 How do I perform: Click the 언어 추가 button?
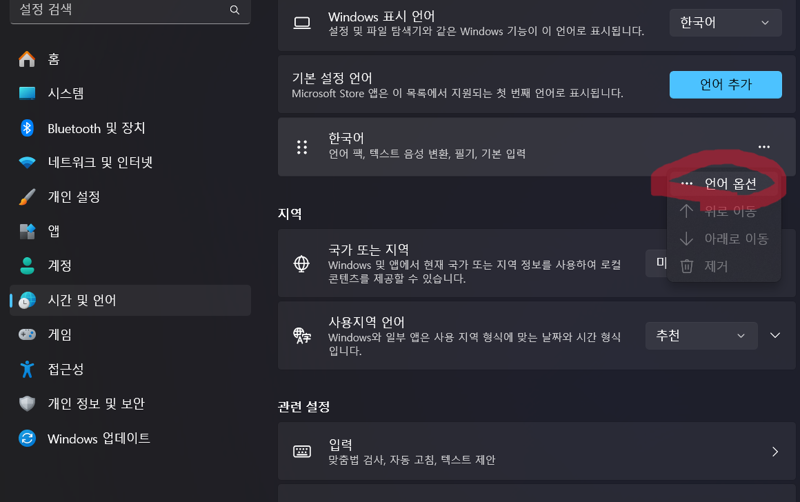coord(725,85)
